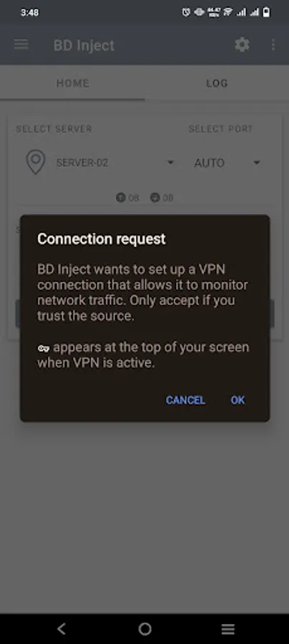Screen dimensions: 289x644
Task: Tap the BD Inject app title
Action: click(84, 45)
